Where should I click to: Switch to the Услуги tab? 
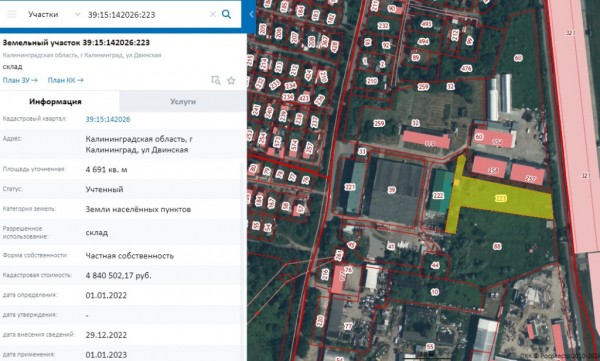183,101
